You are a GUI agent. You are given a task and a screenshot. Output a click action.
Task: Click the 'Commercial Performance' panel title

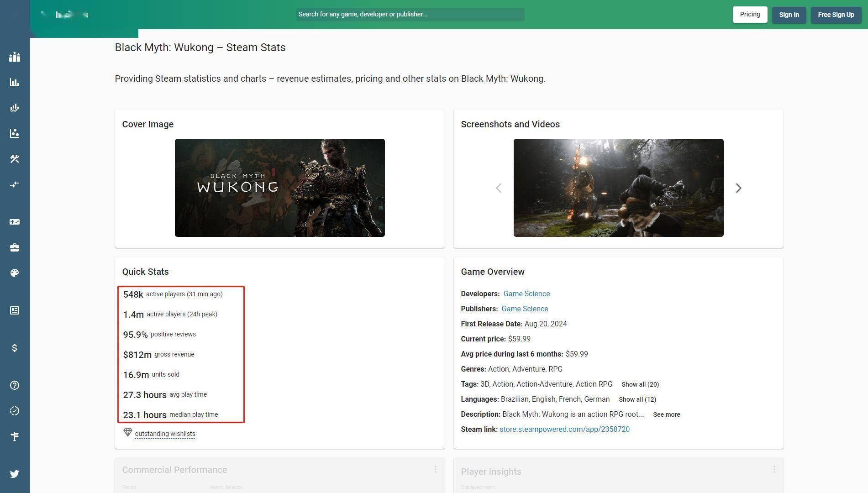pyautogui.click(x=174, y=470)
